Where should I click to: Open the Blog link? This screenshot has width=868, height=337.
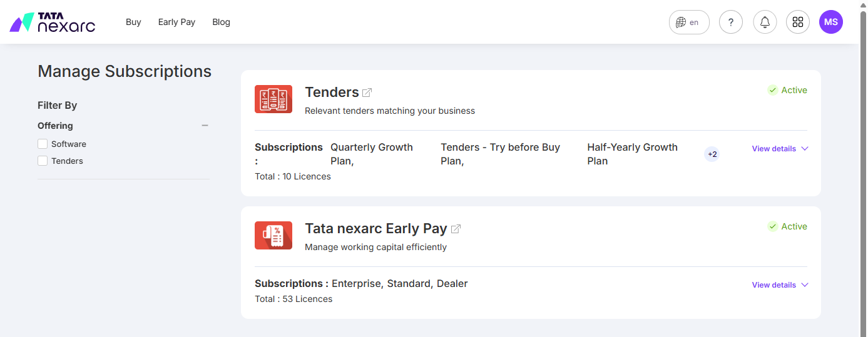coord(221,22)
